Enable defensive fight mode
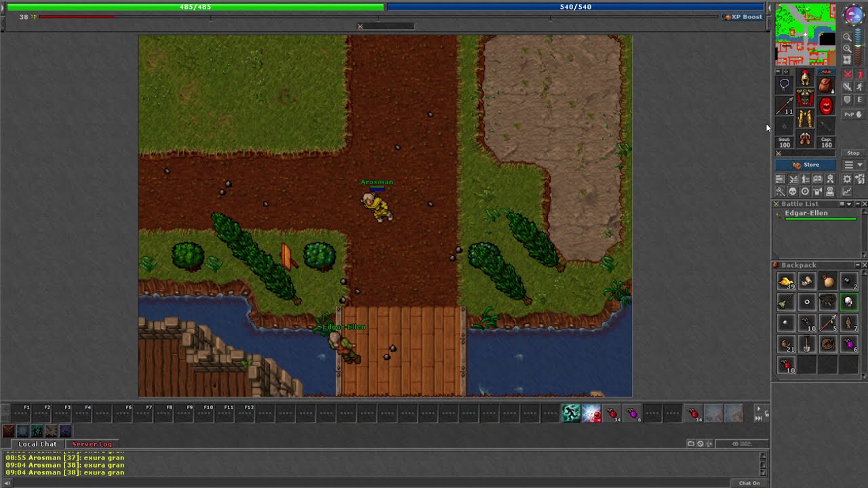 (848, 100)
